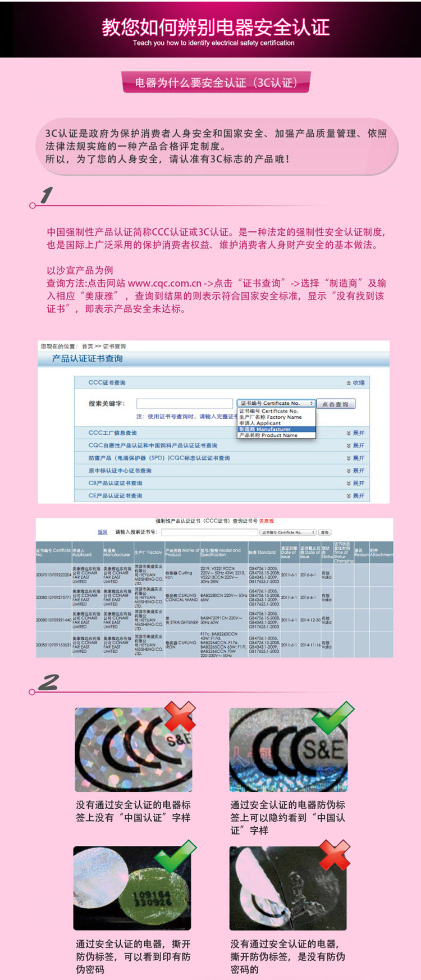Viewport: 421px width, 980px height.
Task: Click the fake CCC hologram label photo
Action: pos(134,749)
